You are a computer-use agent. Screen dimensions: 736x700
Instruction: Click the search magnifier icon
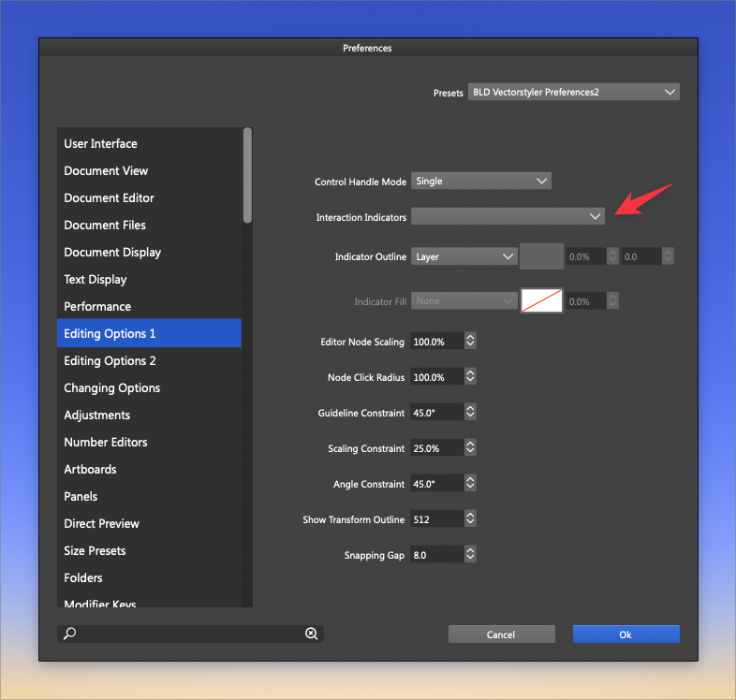[x=70, y=634]
